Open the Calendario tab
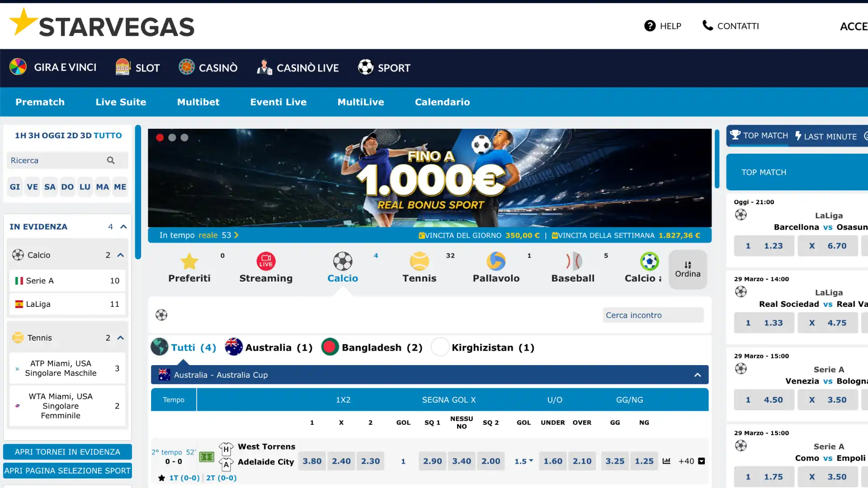The height and width of the screenshot is (488, 868). point(442,102)
